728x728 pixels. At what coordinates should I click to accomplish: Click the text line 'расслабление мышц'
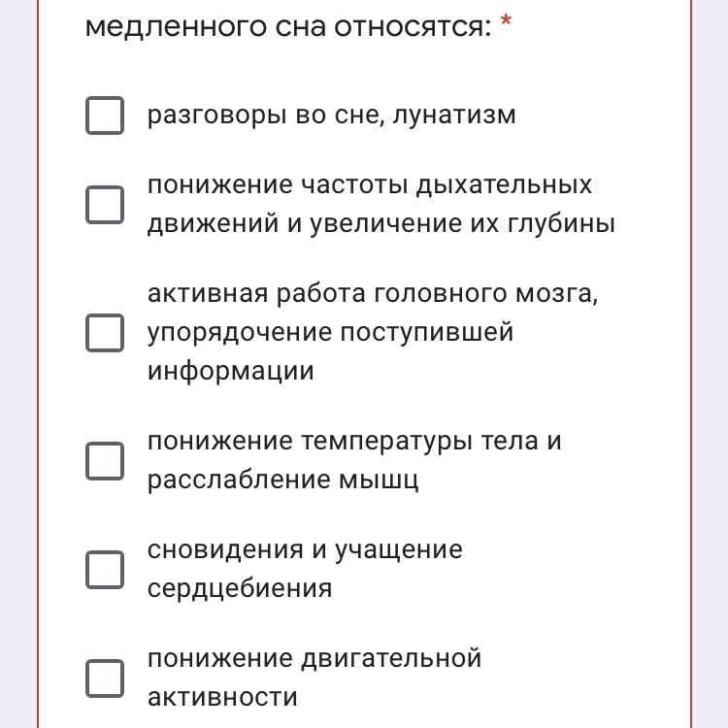[x=282, y=481]
